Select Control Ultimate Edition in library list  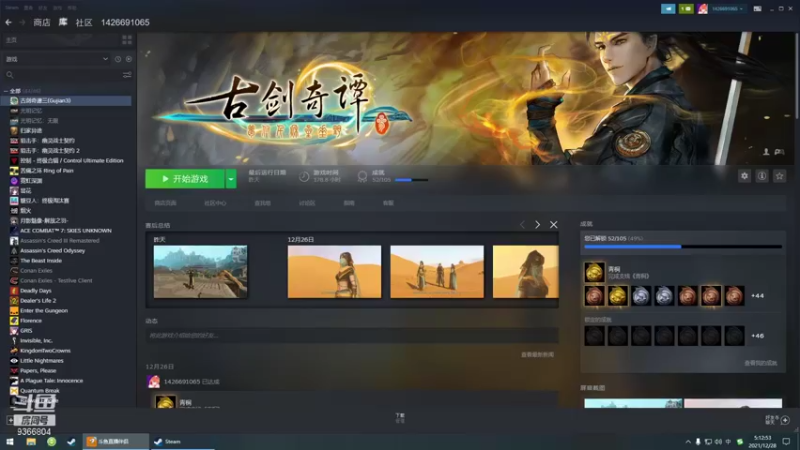point(71,161)
